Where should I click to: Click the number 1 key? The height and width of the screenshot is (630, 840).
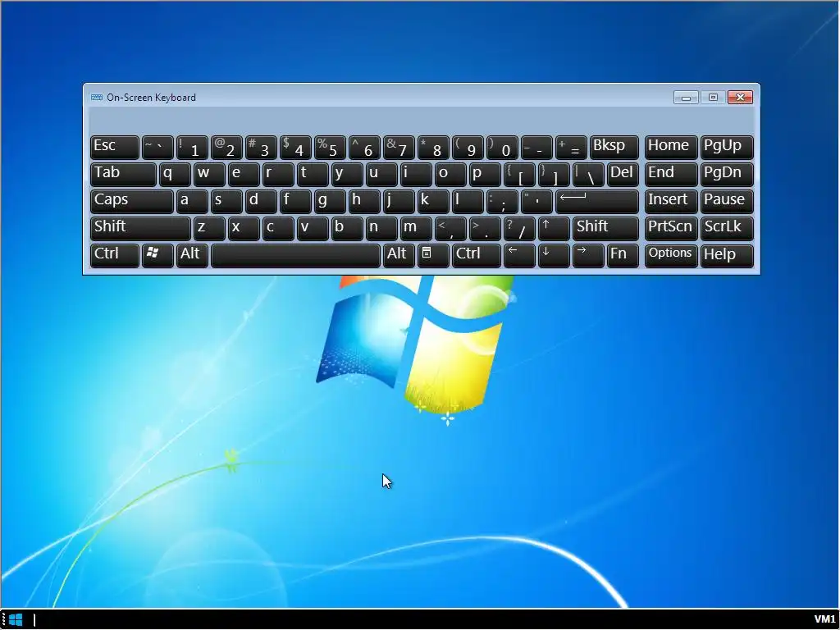(192, 148)
